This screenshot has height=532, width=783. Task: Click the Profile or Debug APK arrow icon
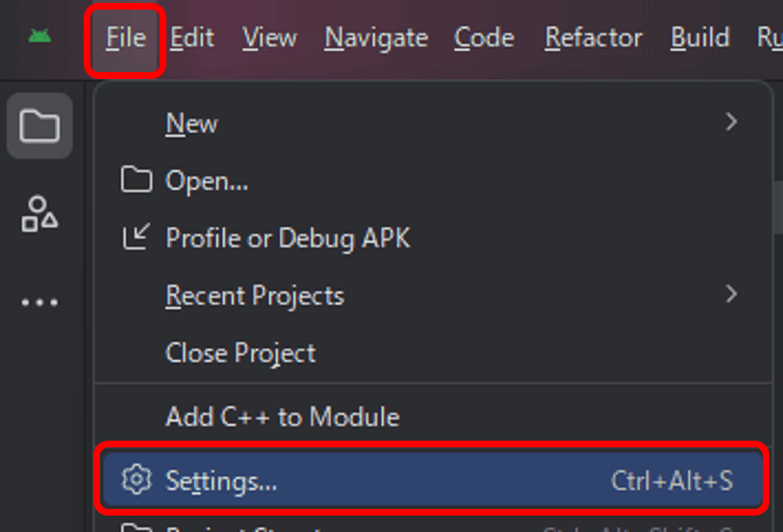coord(137,238)
